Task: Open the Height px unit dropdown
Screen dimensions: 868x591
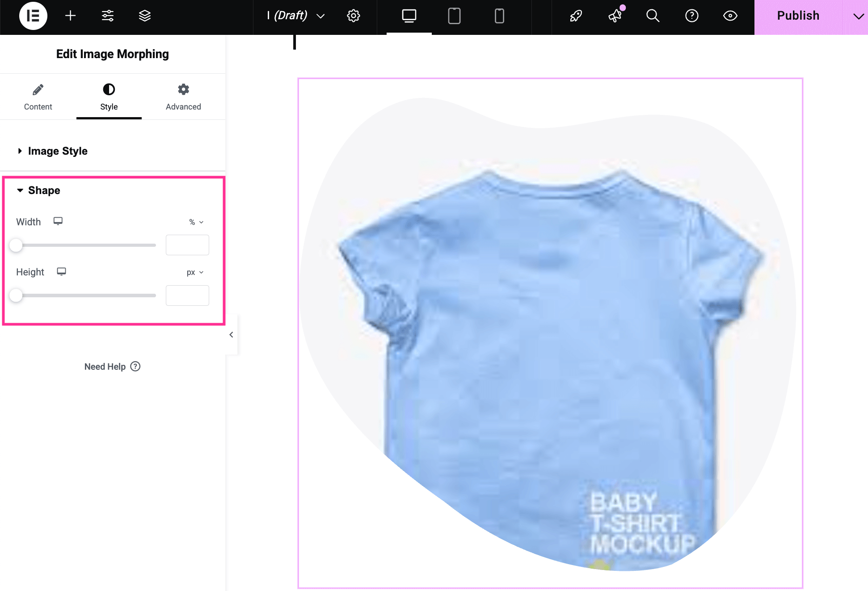Action: [x=195, y=273]
